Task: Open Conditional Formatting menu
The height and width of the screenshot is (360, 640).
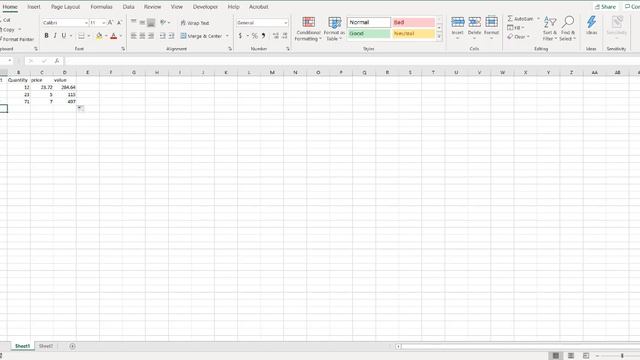Action: click(308, 29)
